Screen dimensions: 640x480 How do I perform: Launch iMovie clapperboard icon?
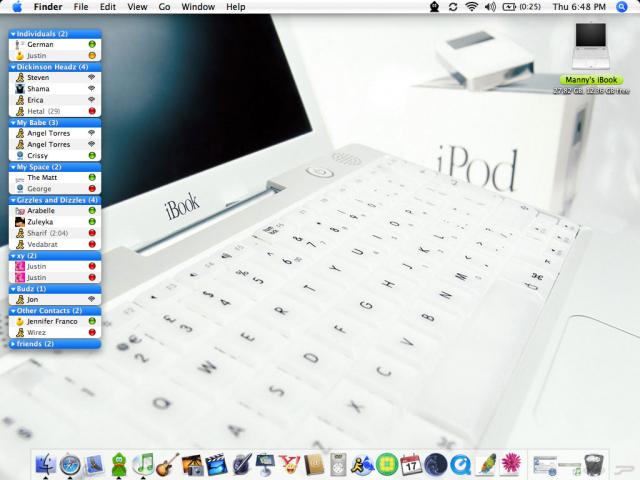(x=216, y=464)
